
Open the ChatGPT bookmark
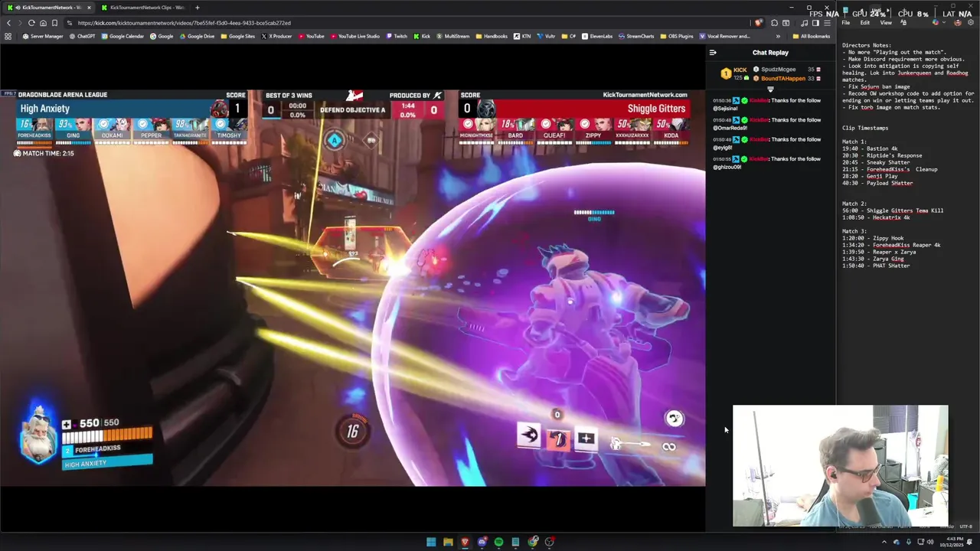click(82, 36)
